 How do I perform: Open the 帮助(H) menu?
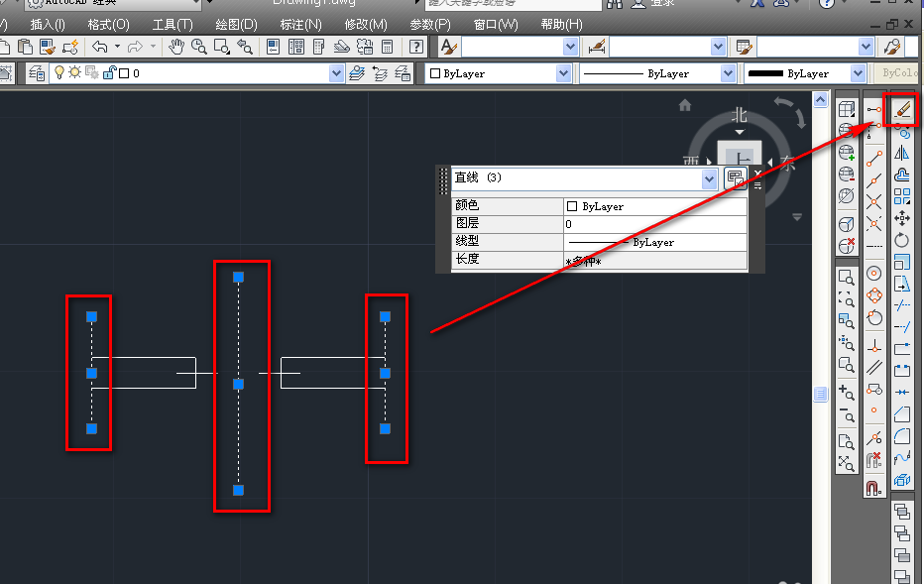561,24
